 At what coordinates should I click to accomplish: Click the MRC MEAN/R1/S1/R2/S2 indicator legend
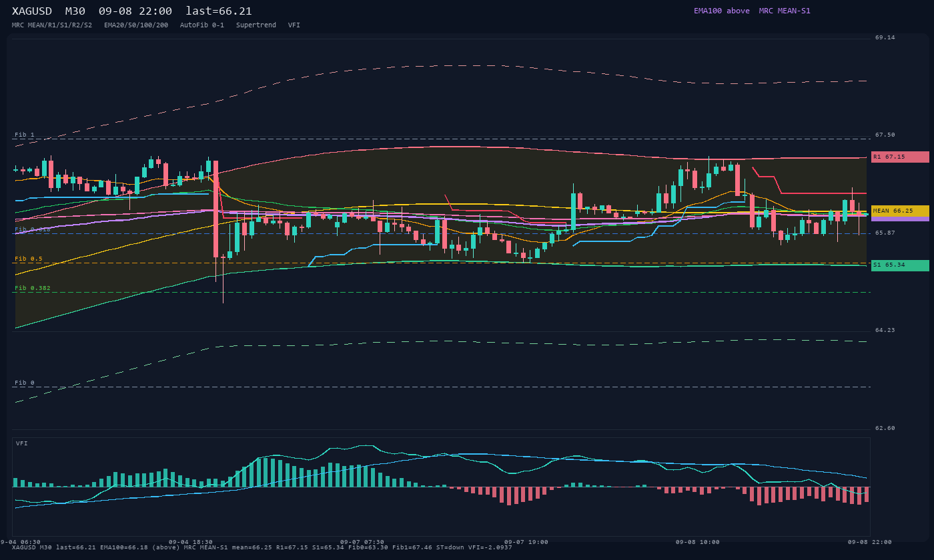pos(52,25)
